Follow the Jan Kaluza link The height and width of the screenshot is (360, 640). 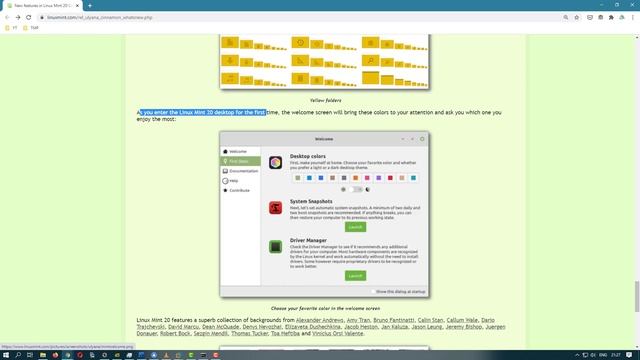coord(394,327)
